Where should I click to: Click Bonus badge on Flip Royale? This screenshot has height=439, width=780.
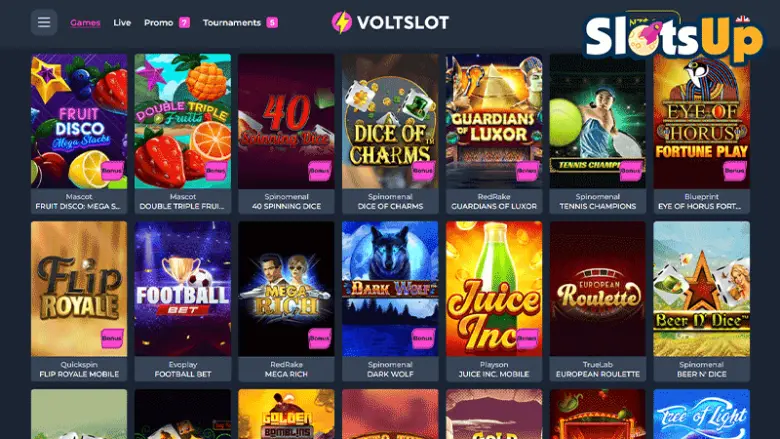pos(112,338)
